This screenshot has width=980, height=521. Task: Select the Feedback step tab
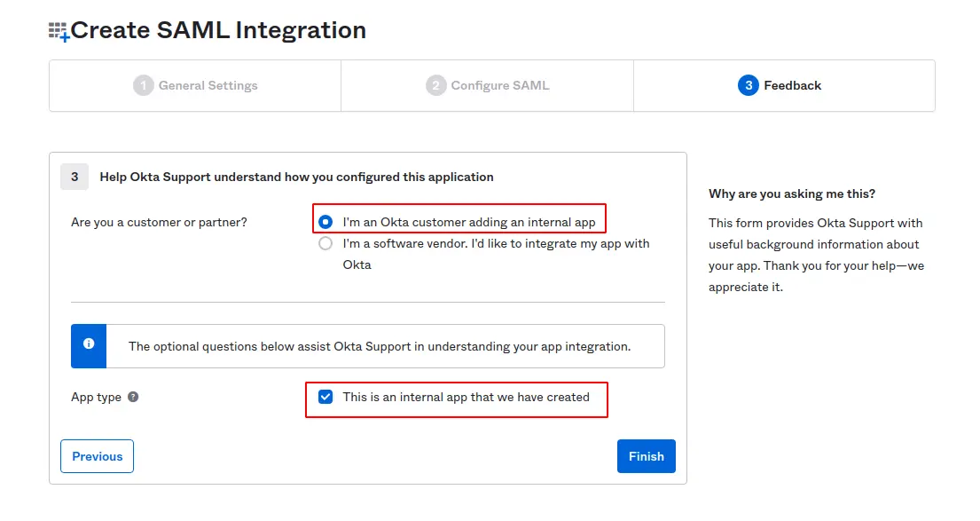[x=792, y=85]
